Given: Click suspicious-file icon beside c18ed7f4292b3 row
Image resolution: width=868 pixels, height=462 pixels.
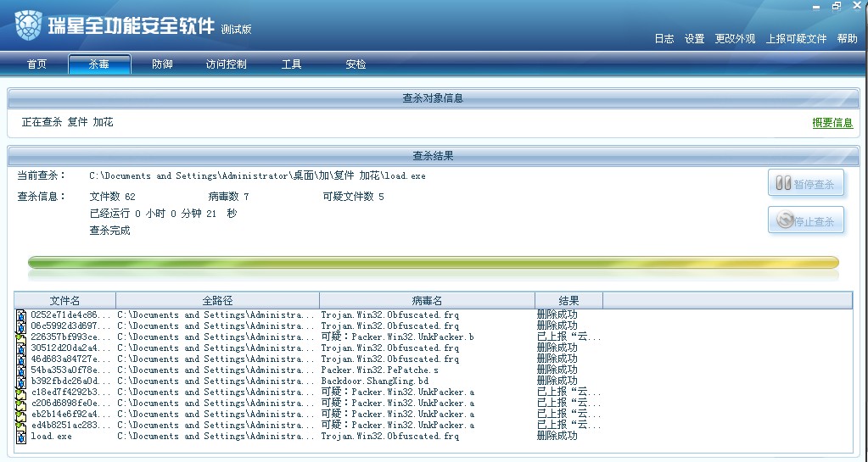Looking at the screenshot, I should pos(21,392).
